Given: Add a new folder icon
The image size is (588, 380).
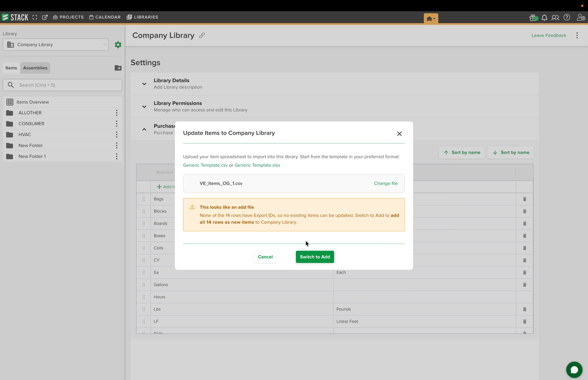Looking at the screenshot, I should (x=118, y=68).
